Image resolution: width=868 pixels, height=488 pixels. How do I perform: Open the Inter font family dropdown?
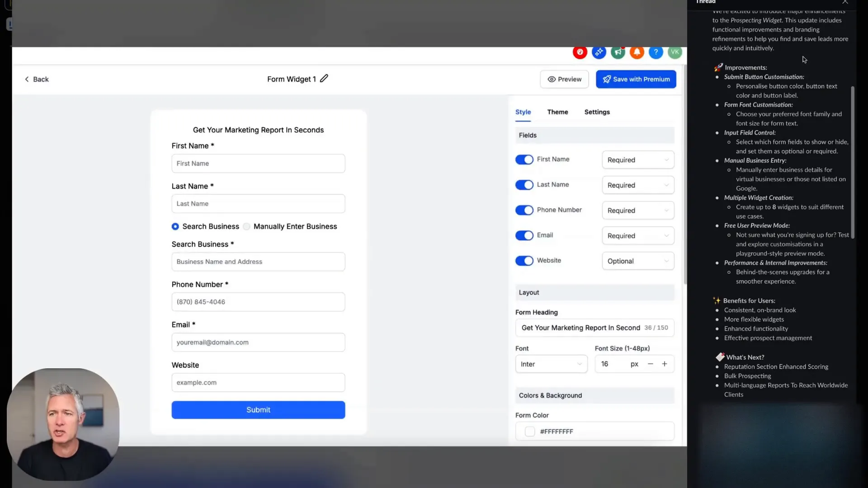(551, 364)
